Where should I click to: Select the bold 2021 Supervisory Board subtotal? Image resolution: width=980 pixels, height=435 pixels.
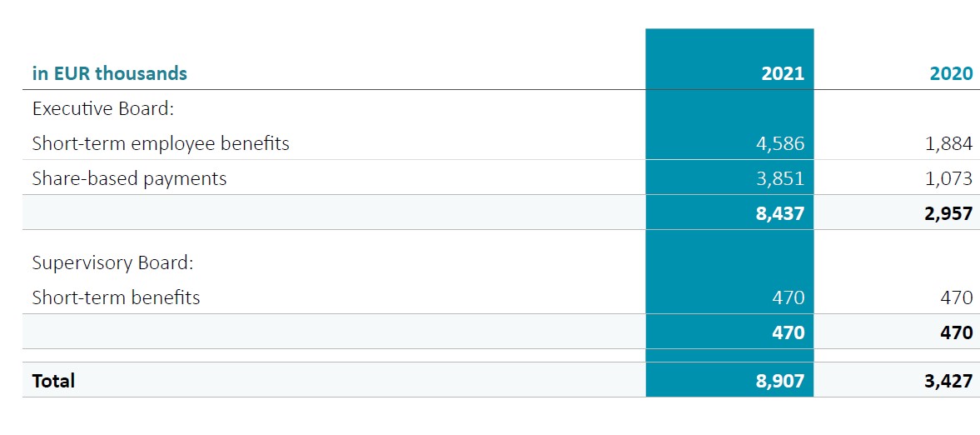[x=789, y=332]
